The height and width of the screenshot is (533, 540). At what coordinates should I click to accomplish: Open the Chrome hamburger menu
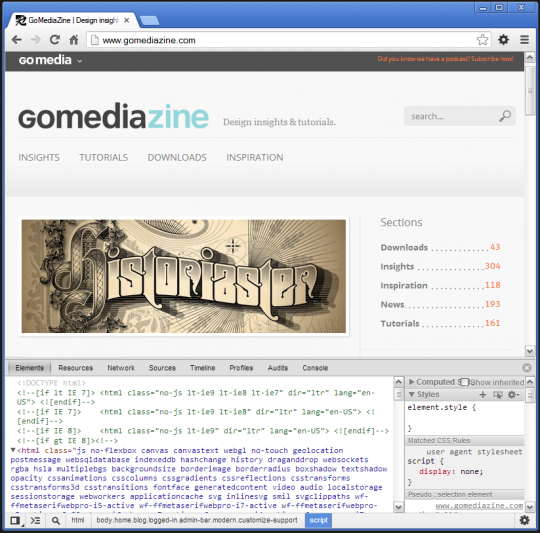point(524,40)
